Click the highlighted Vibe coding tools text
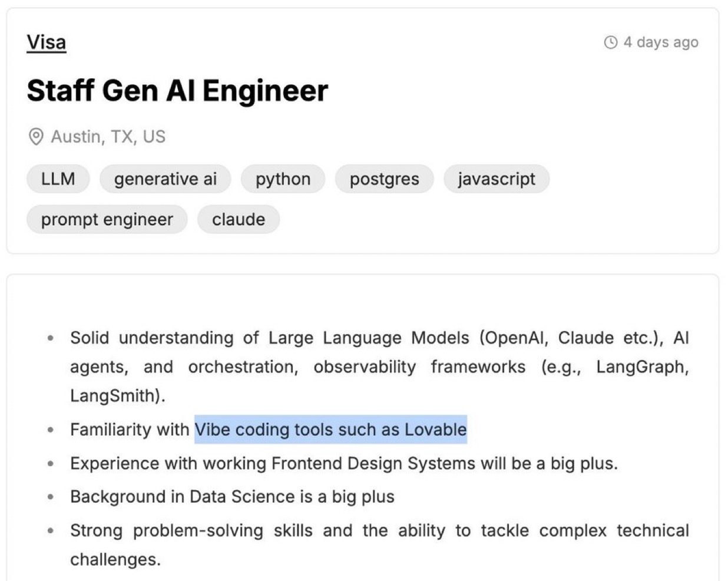Viewport: 728px width, 581px height. pos(330,430)
